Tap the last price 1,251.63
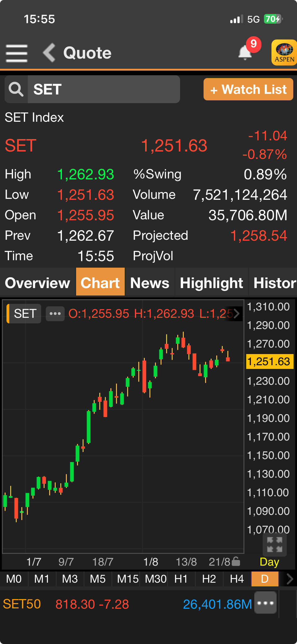 174,146
